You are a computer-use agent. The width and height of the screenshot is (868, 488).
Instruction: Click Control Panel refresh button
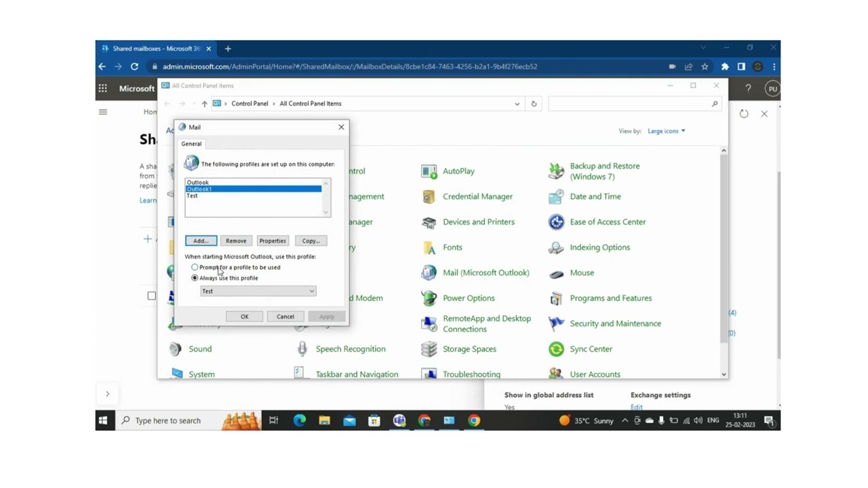[534, 104]
